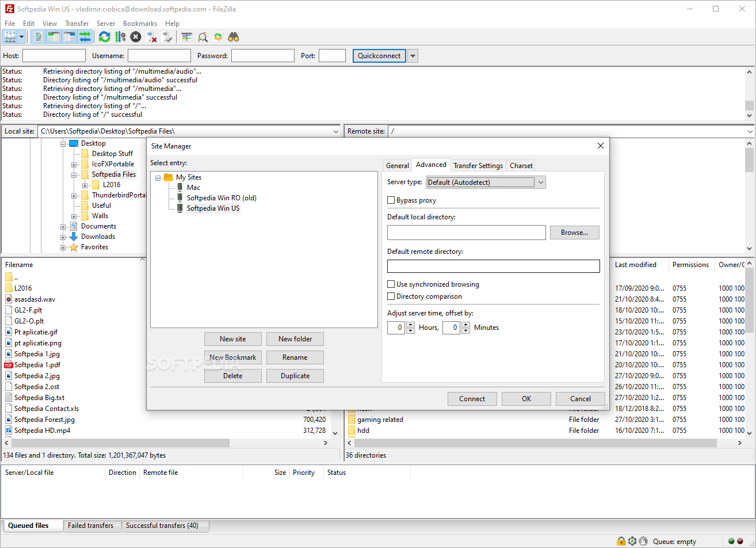Open Server type dropdown
Viewport: 756px width, 548px height.
pyautogui.click(x=486, y=182)
